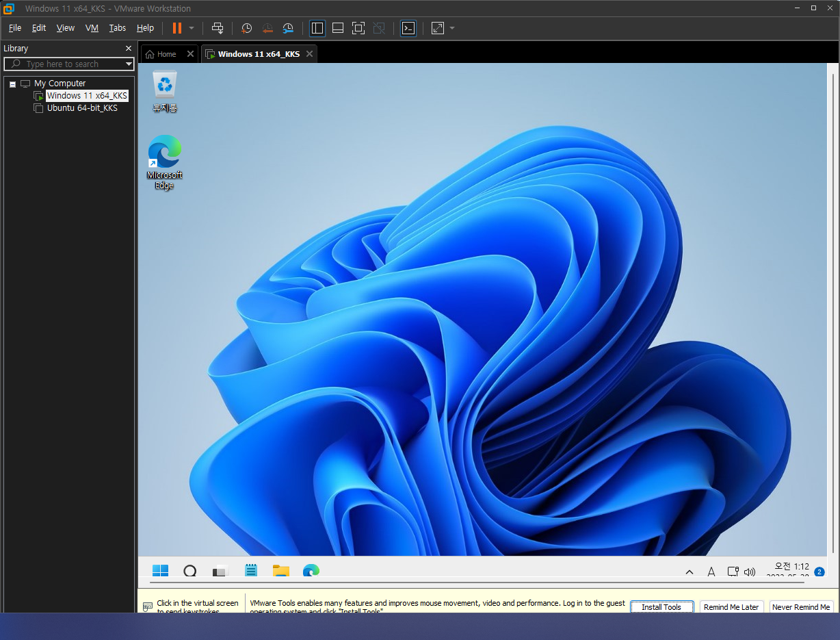Open the VM menu
840x640 pixels.
click(x=92, y=28)
